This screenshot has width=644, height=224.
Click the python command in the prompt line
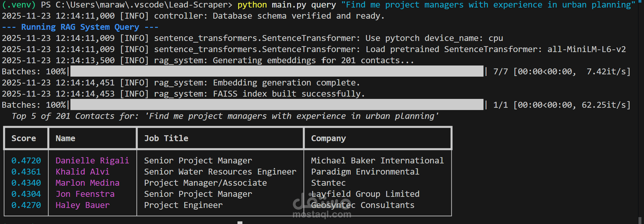[x=252, y=5]
